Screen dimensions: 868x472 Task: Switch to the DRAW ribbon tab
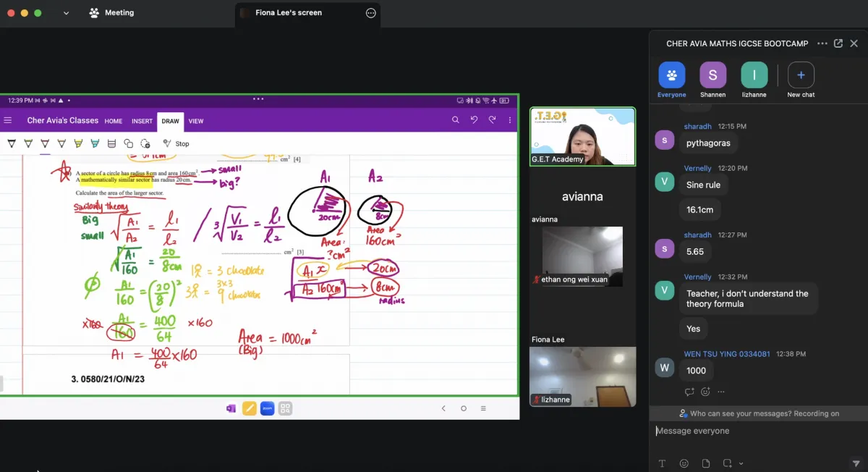point(170,121)
